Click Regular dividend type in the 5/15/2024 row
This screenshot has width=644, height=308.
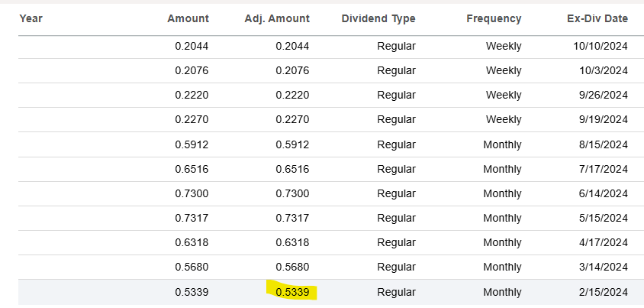(x=396, y=218)
